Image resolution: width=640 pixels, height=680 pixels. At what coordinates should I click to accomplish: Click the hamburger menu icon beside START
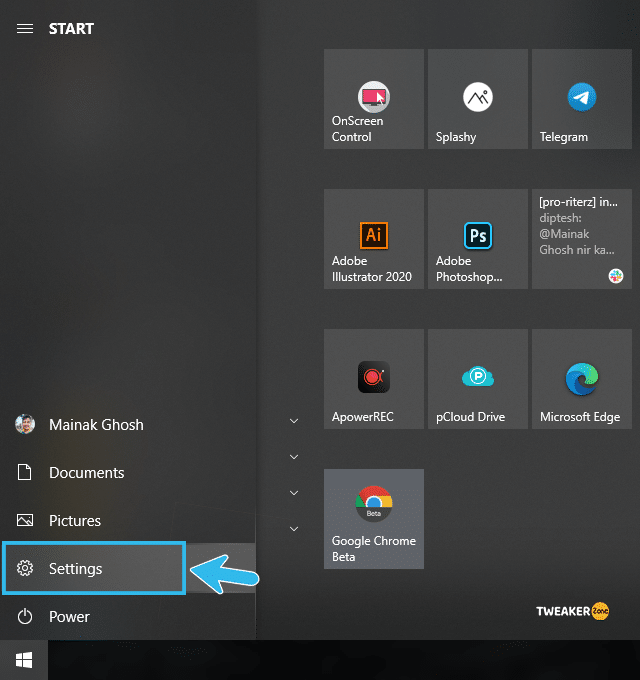point(25,29)
